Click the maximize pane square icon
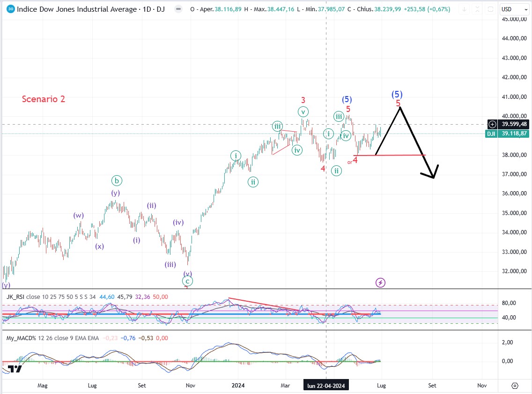Image resolution: width=532 pixels, height=394 pixels. [x=491, y=9]
